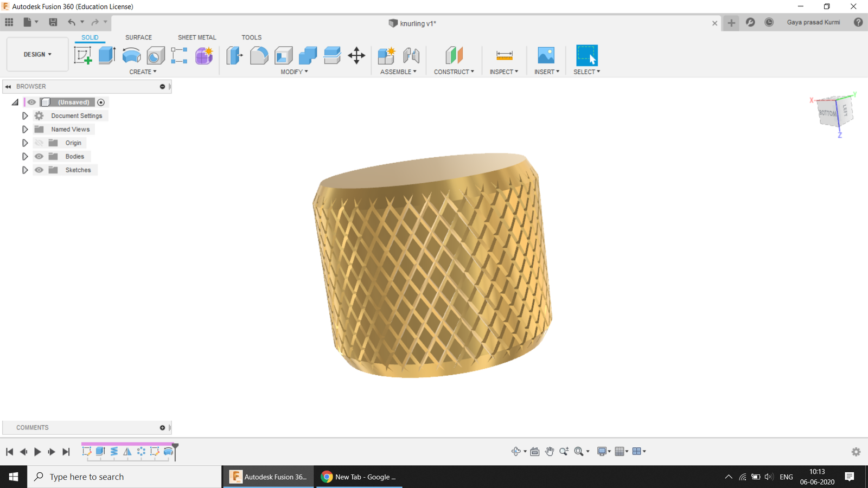This screenshot has height=488, width=868.
Task: Click the Create Sketch tool icon
Action: [x=82, y=55]
